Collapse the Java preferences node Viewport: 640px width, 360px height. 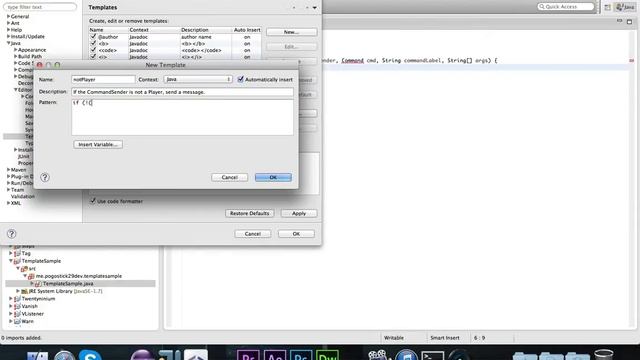[8, 43]
